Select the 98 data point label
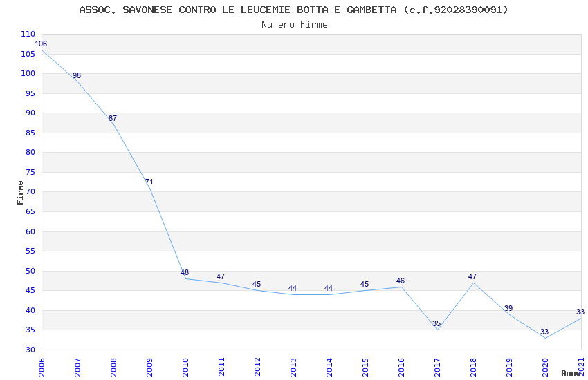 click(77, 75)
